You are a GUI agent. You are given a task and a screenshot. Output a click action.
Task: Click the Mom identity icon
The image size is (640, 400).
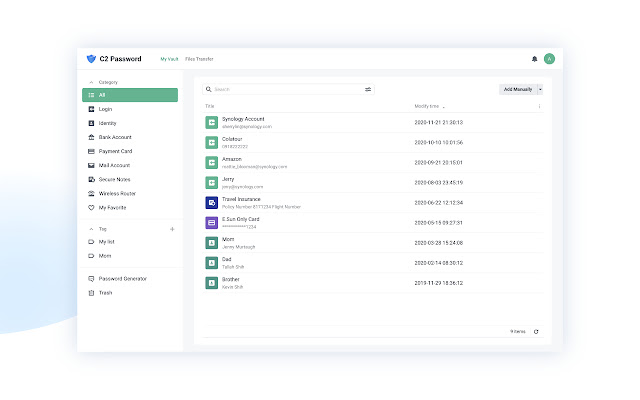(211, 243)
